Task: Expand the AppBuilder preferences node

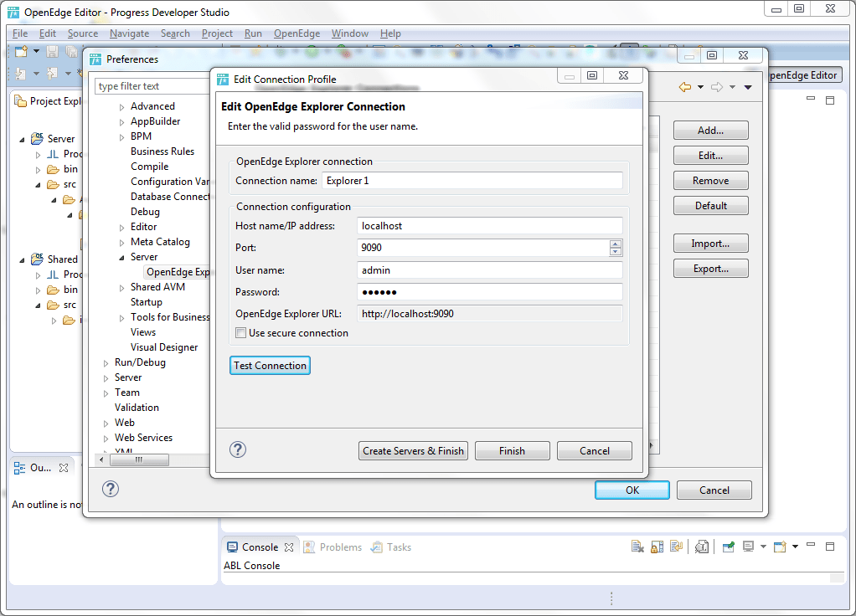Action: (121, 122)
